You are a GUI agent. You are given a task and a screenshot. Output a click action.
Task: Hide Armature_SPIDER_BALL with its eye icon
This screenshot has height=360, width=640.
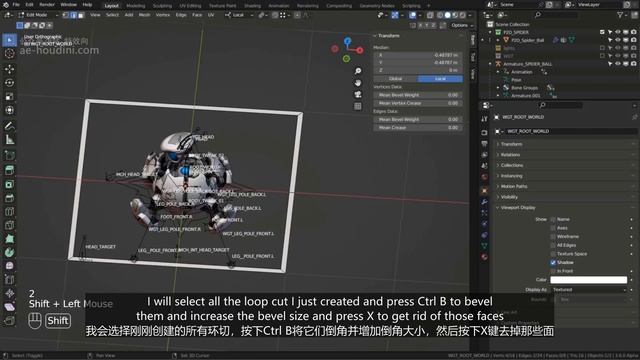(x=618, y=64)
